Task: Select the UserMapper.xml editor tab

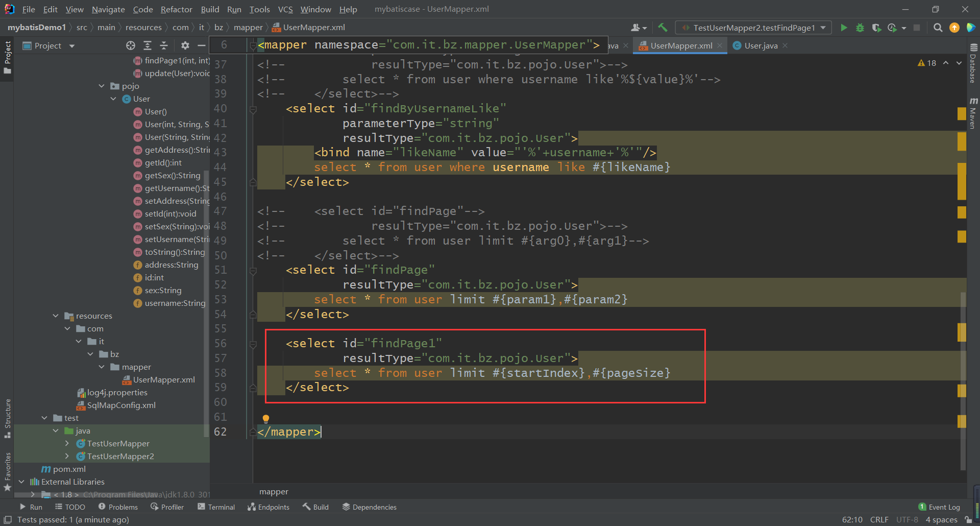Action: [x=681, y=45]
